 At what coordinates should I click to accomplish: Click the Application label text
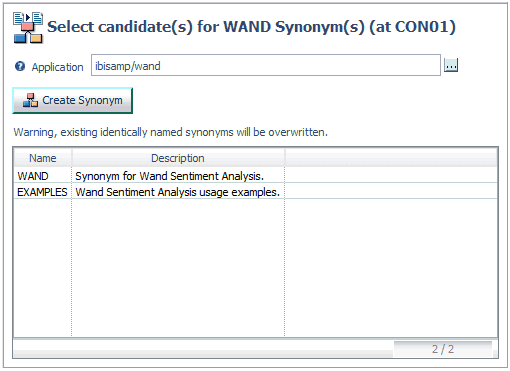click(x=57, y=67)
